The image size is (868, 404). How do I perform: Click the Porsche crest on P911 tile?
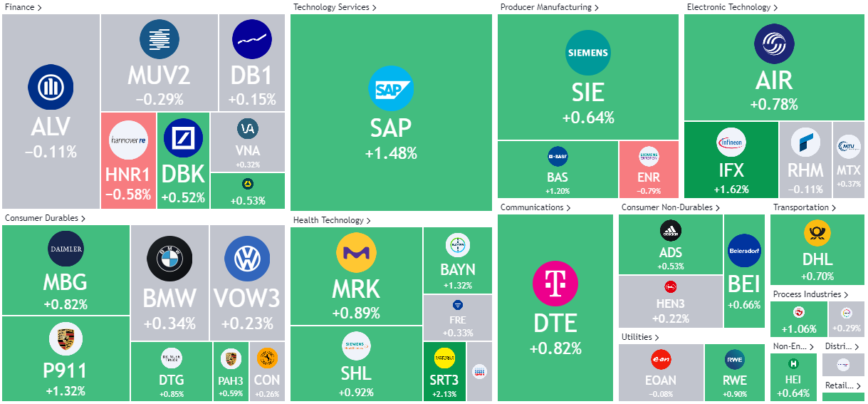click(66, 339)
